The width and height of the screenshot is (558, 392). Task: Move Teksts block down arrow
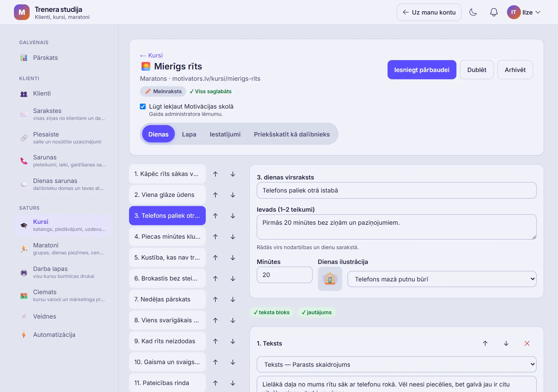click(x=506, y=344)
